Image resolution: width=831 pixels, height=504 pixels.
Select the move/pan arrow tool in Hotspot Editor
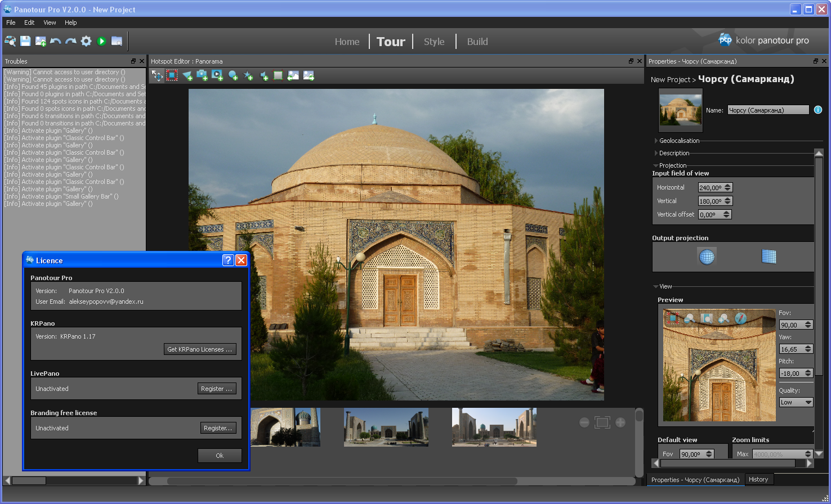157,75
